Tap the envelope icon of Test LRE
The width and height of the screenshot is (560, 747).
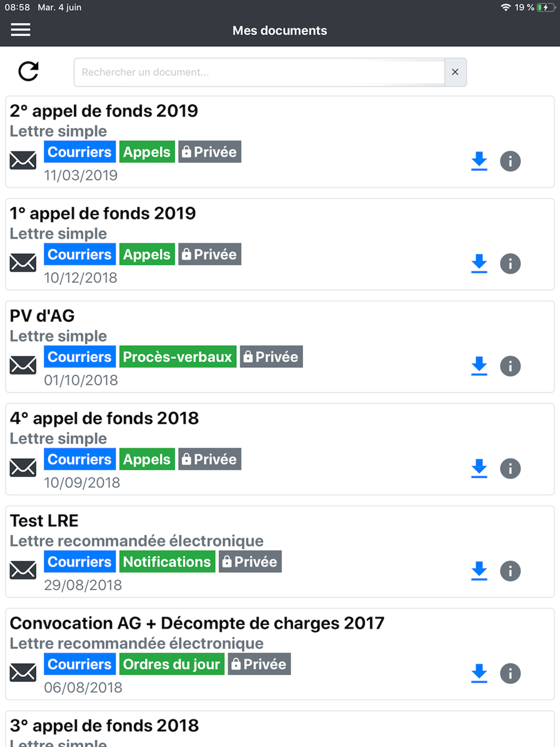[x=23, y=570]
